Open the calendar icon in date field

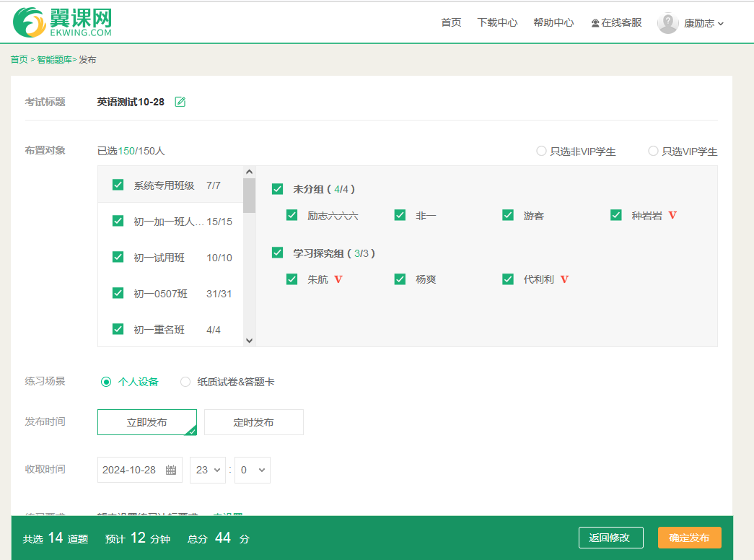click(x=171, y=470)
